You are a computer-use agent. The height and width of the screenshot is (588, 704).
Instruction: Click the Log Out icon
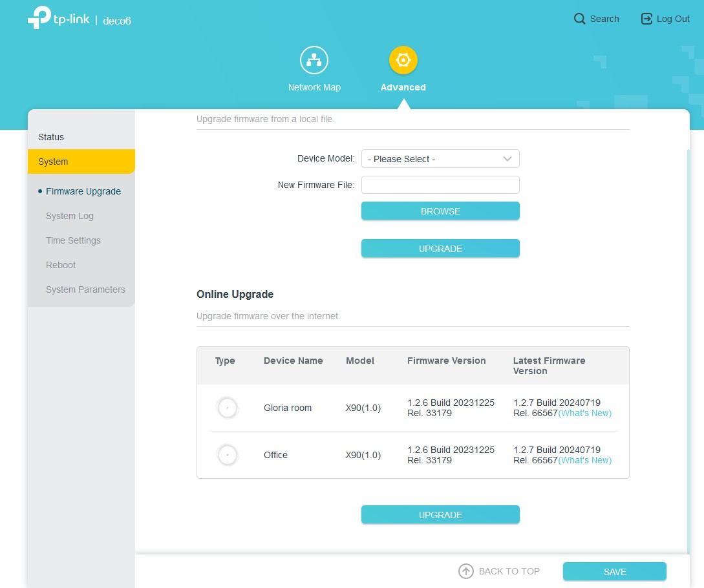tap(646, 19)
